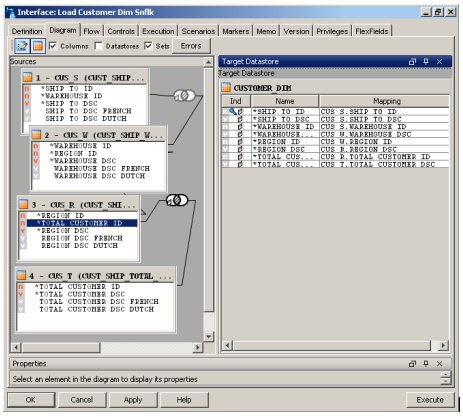Click the CUS_S datastore table icon
The height and width of the screenshot is (416, 463).
pyautogui.click(x=28, y=78)
